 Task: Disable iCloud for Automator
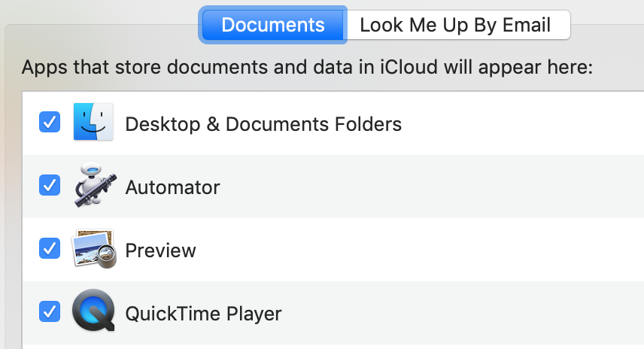[x=50, y=186]
